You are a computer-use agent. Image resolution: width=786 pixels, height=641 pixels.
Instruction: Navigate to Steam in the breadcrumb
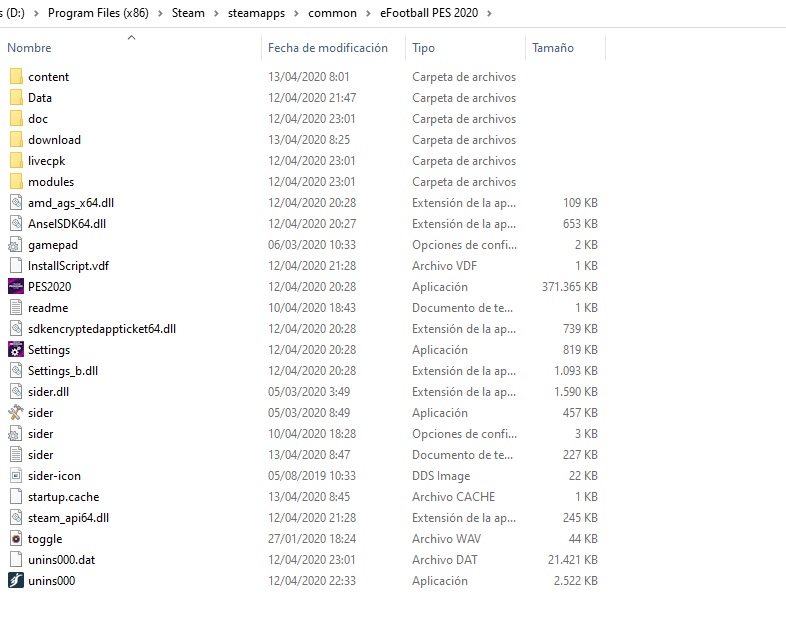(x=188, y=13)
